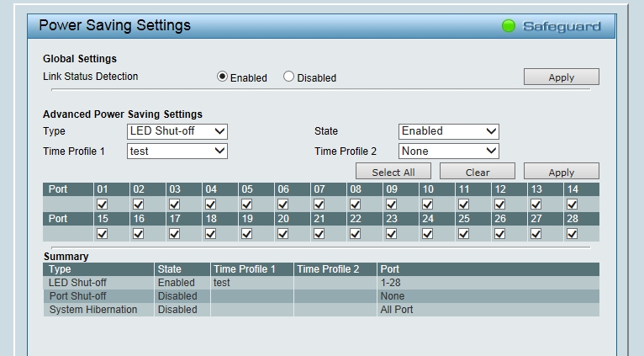Toggle the port 10 checkbox
The height and width of the screenshot is (356, 644).
pyautogui.click(x=427, y=204)
